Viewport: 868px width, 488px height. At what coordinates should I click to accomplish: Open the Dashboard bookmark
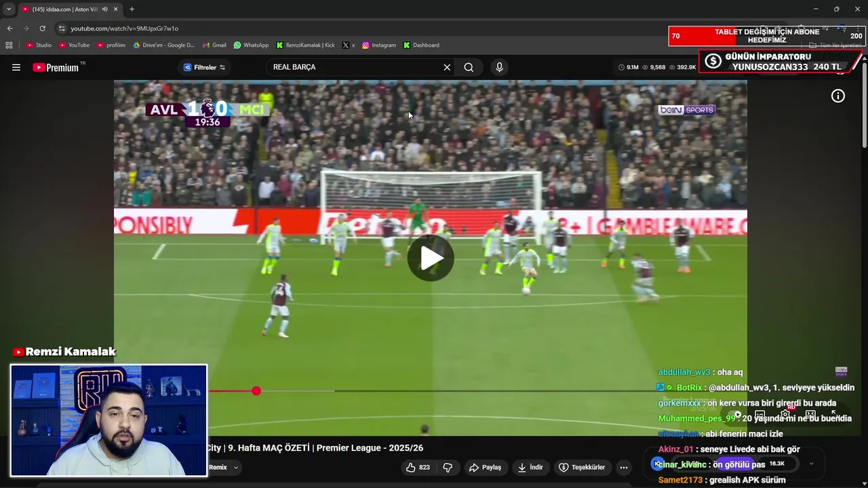click(421, 45)
